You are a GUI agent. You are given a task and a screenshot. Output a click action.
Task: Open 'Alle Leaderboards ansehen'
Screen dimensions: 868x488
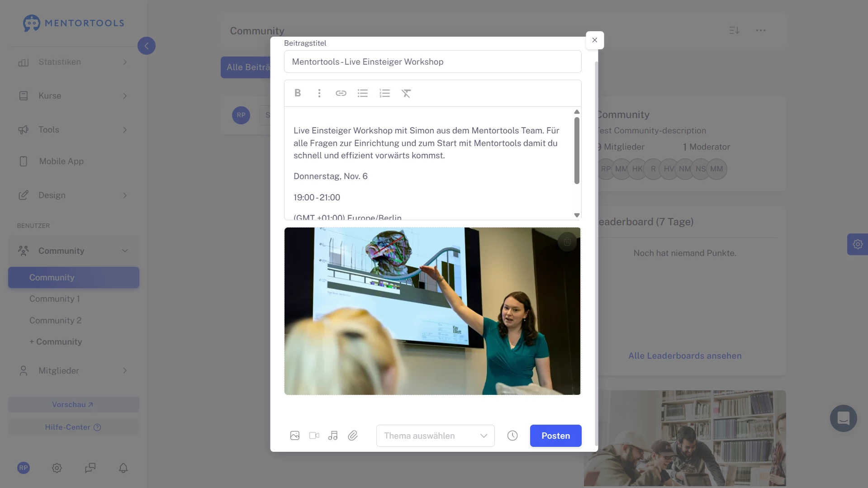click(684, 355)
